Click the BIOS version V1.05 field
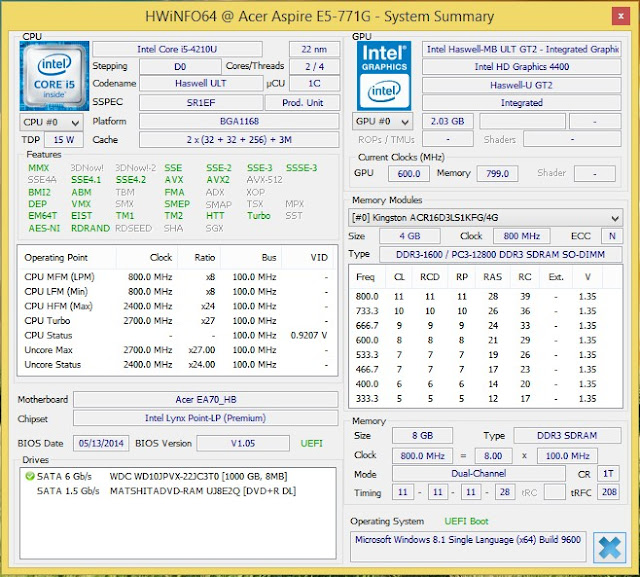 click(243, 444)
